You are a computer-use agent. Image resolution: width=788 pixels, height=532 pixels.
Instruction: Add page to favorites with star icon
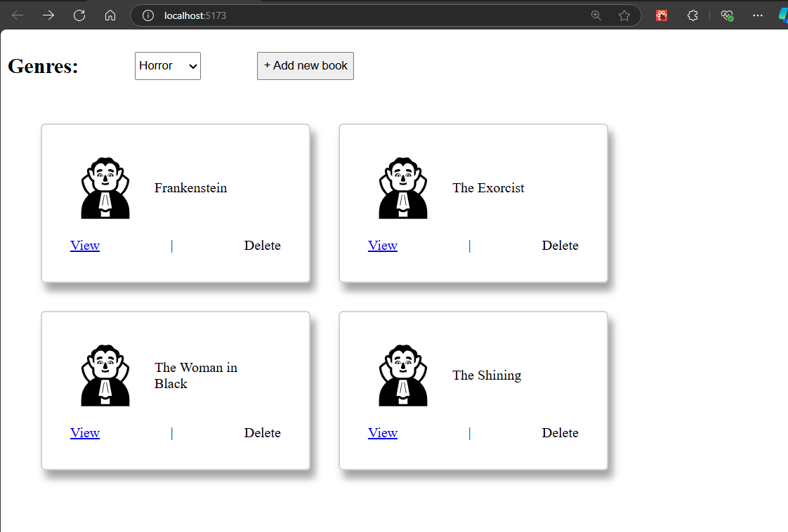(x=624, y=15)
